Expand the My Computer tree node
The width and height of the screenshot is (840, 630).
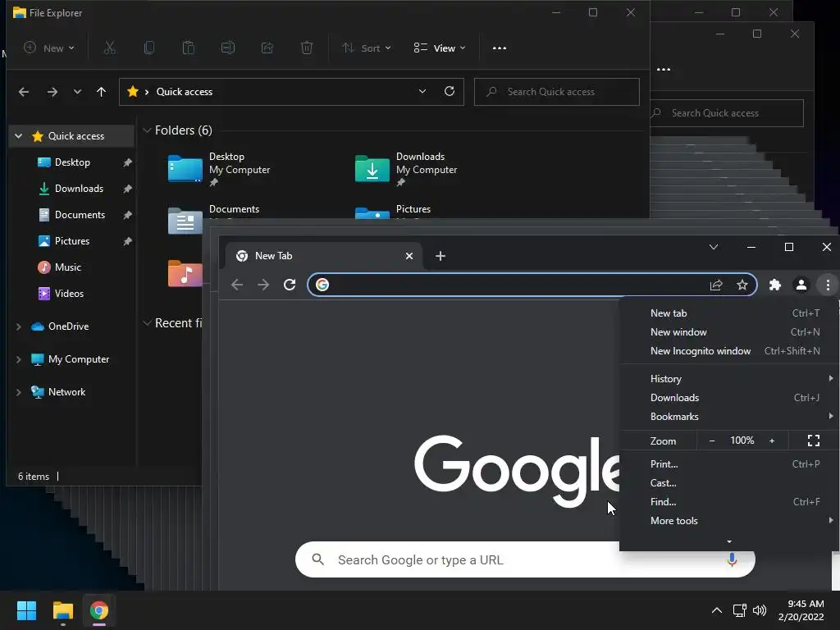pyautogui.click(x=19, y=359)
